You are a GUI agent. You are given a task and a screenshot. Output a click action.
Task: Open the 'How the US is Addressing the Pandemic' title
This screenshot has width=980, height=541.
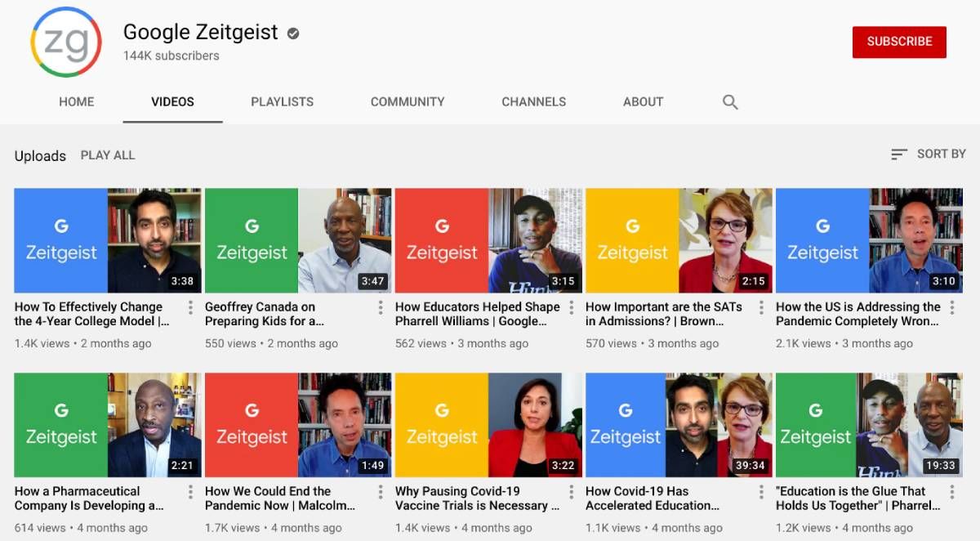[857, 314]
